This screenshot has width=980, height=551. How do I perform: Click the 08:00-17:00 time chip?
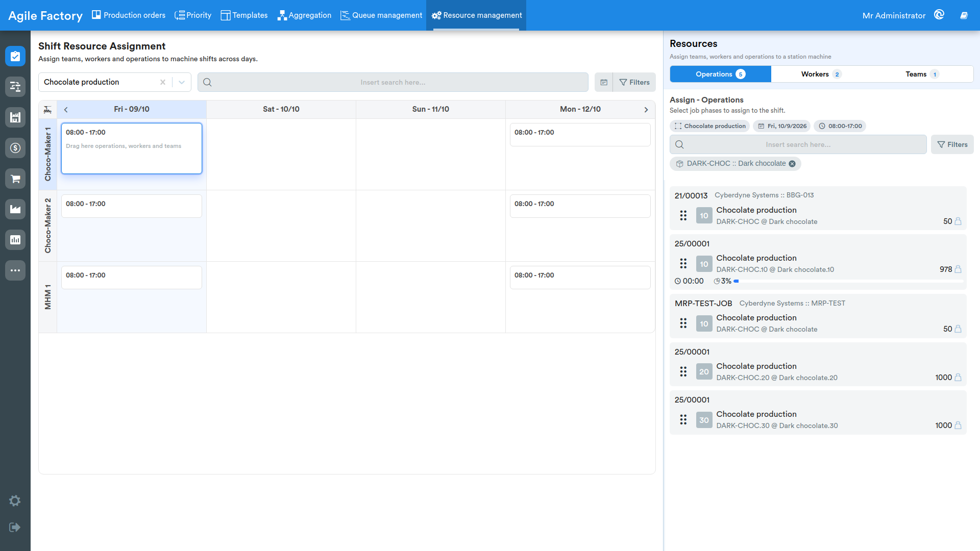point(840,126)
